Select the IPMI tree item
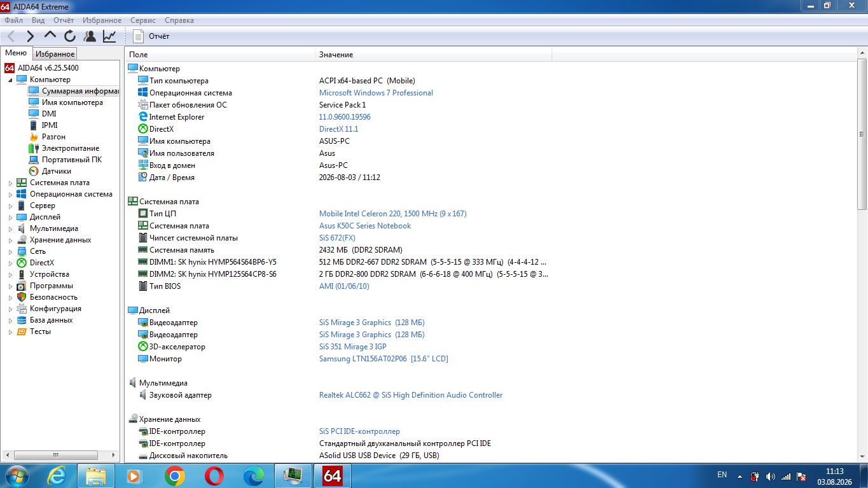The height and width of the screenshot is (488, 868). [50, 125]
